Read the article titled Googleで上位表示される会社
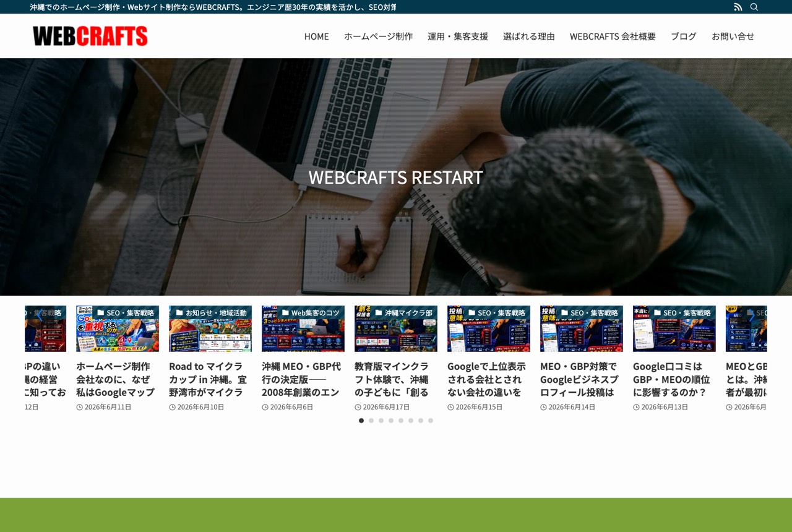792x532 pixels. 487,379
